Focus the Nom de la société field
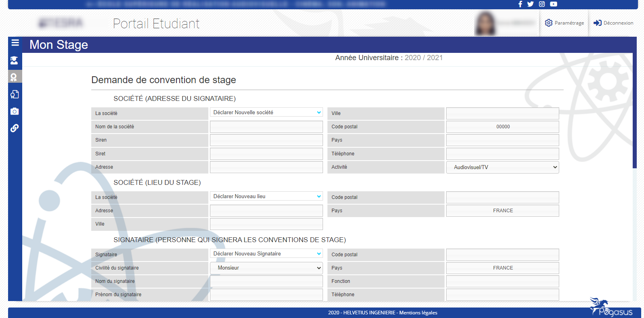 click(266, 127)
